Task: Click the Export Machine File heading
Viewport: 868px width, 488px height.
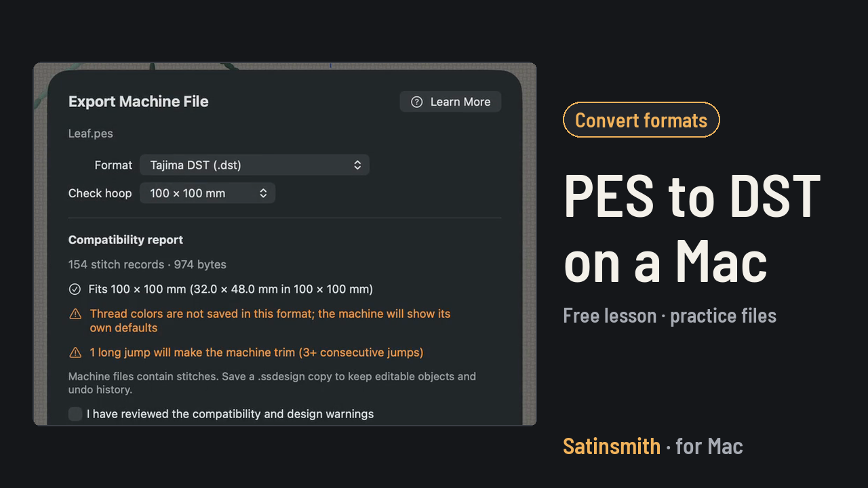Action: point(138,102)
